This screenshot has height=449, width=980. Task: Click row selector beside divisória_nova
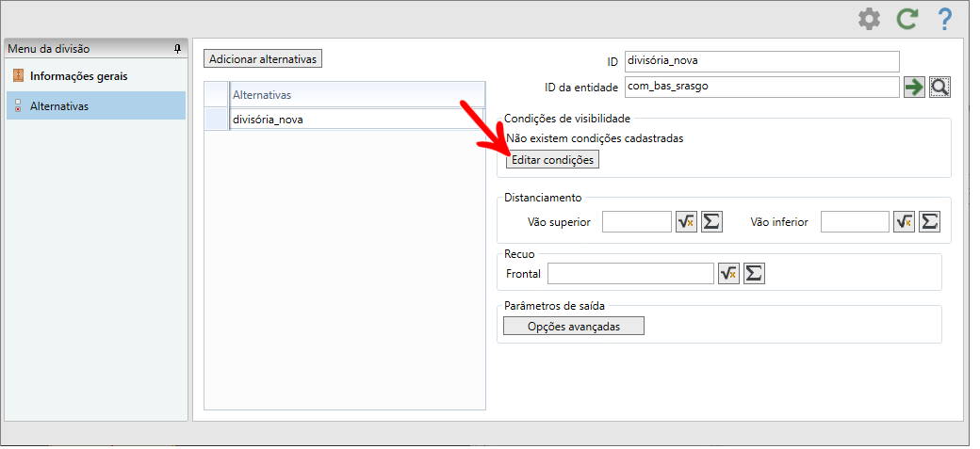point(216,120)
